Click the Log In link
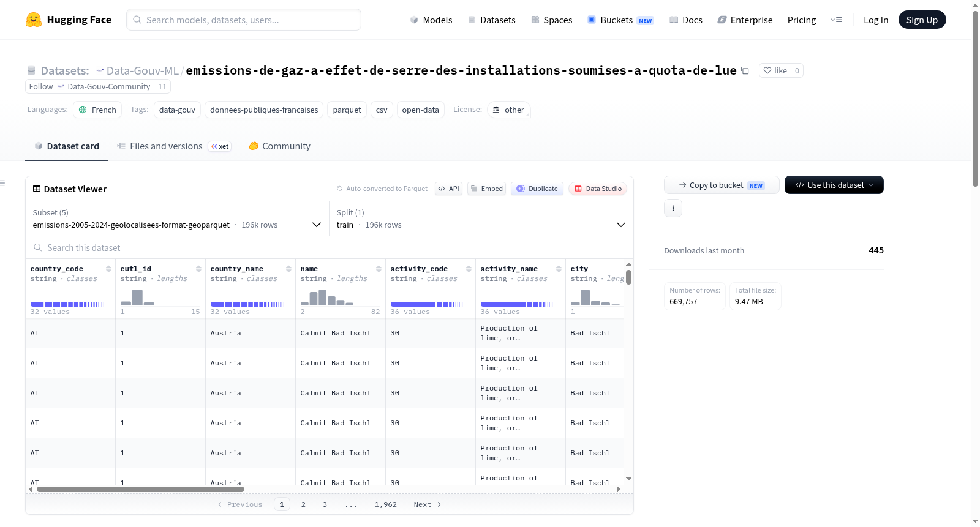 click(x=876, y=20)
